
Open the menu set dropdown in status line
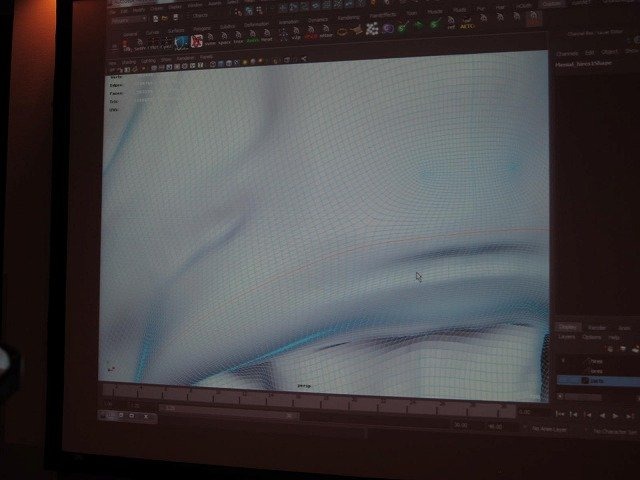click(x=129, y=20)
